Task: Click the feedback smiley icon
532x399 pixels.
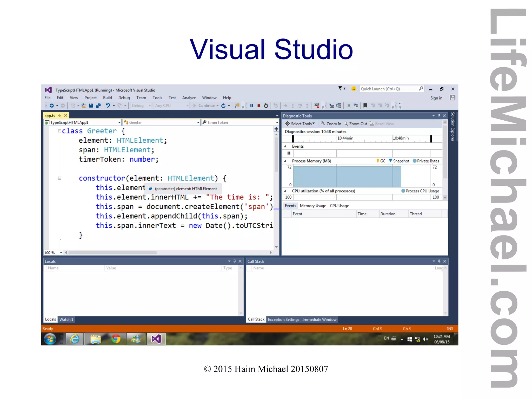Action: click(354, 89)
